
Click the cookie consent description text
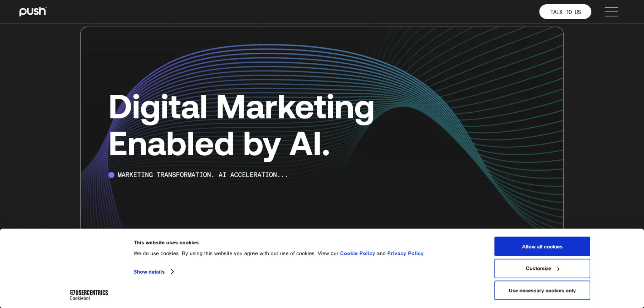click(279, 253)
